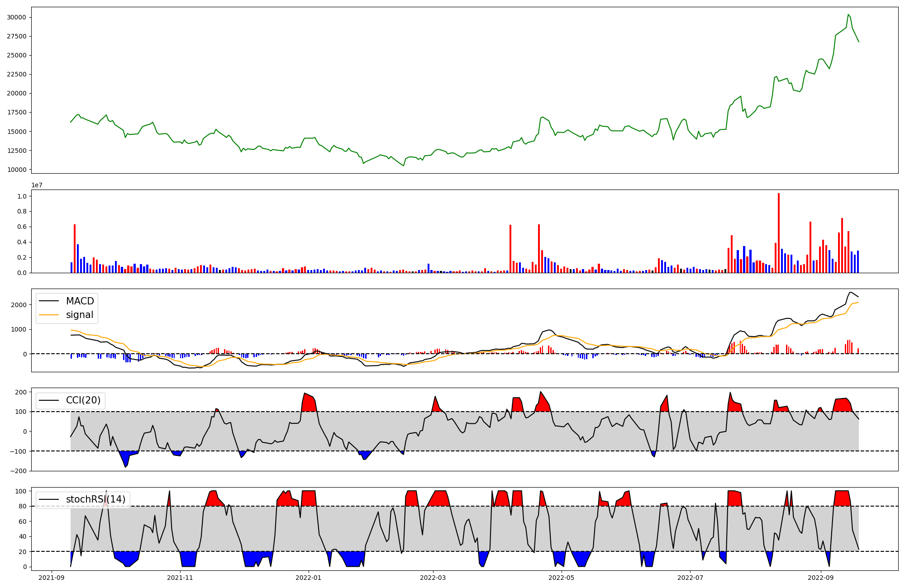Click the -200 tick on CCI axis

(18, 471)
